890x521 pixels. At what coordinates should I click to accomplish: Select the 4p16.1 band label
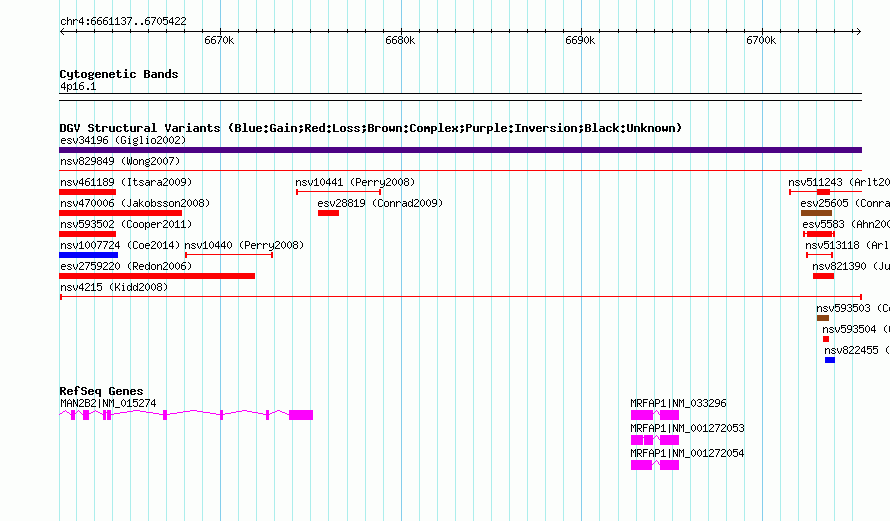pos(78,86)
